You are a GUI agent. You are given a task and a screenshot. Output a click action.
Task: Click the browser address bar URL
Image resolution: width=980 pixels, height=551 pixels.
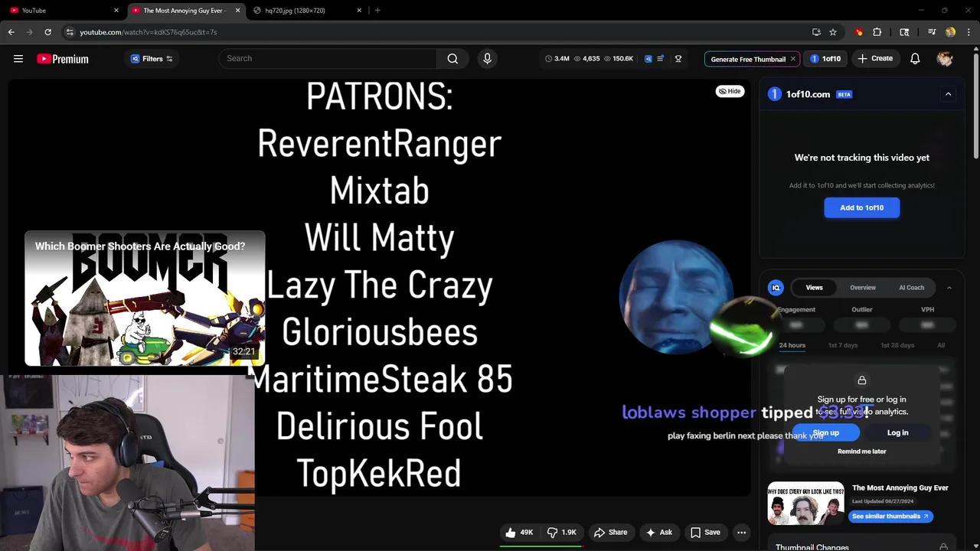point(149,32)
